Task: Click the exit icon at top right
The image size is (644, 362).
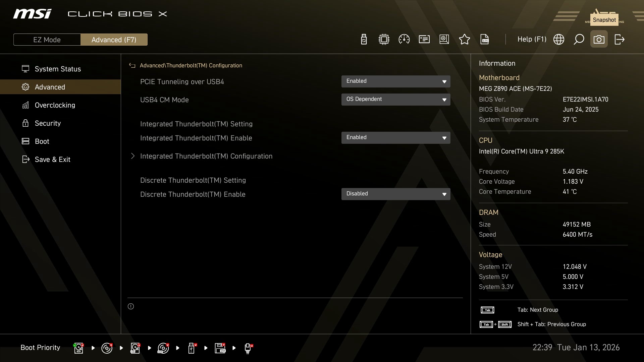Action: point(619,40)
